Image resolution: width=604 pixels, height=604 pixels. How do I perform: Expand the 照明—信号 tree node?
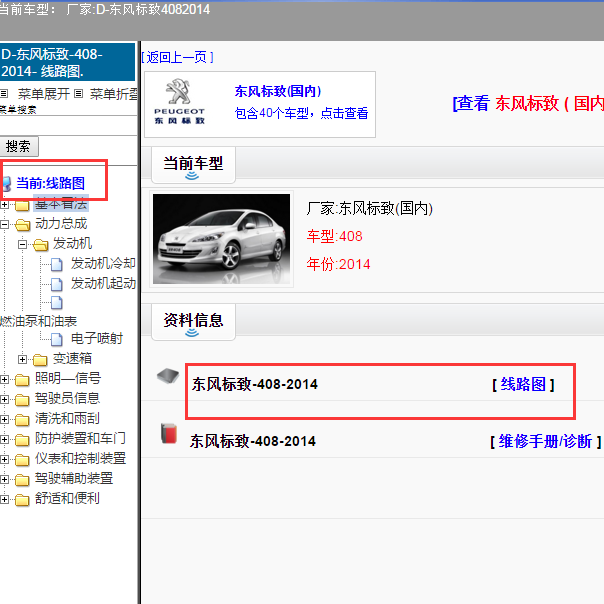tap(4, 379)
